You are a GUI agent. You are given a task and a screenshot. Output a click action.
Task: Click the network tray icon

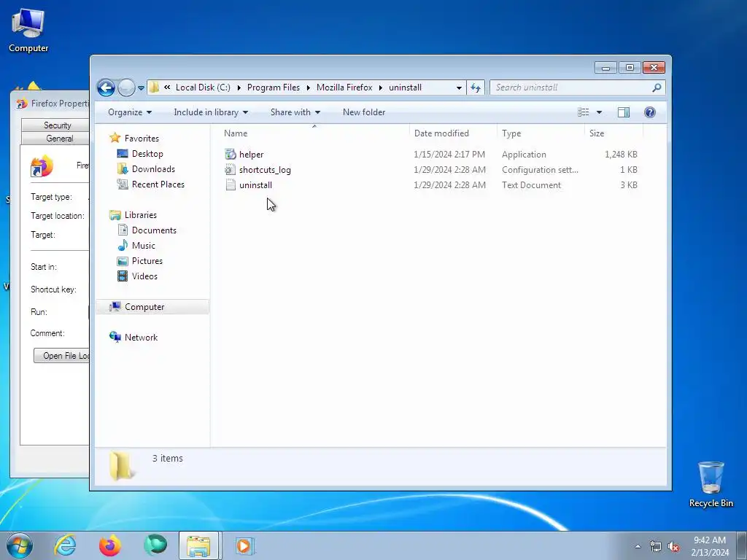(x=656, y=547)
